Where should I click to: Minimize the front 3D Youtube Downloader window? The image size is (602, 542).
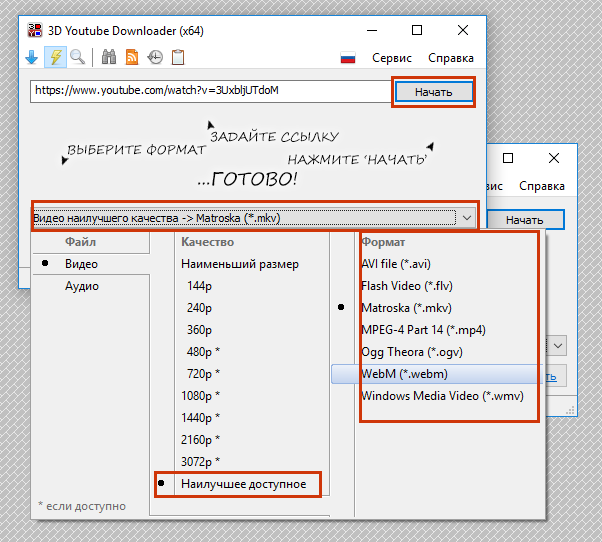tap(372, 30)
